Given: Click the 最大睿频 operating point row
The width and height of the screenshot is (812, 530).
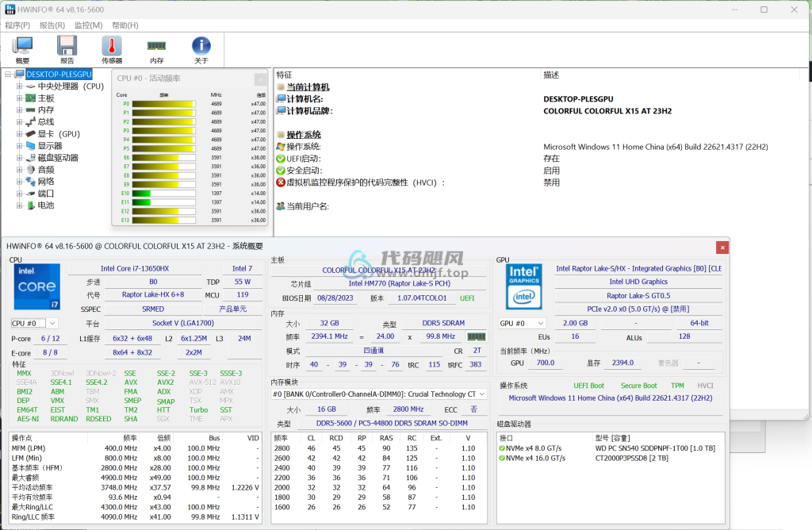Looking at the screenshot, I should (x=136, y=478).
